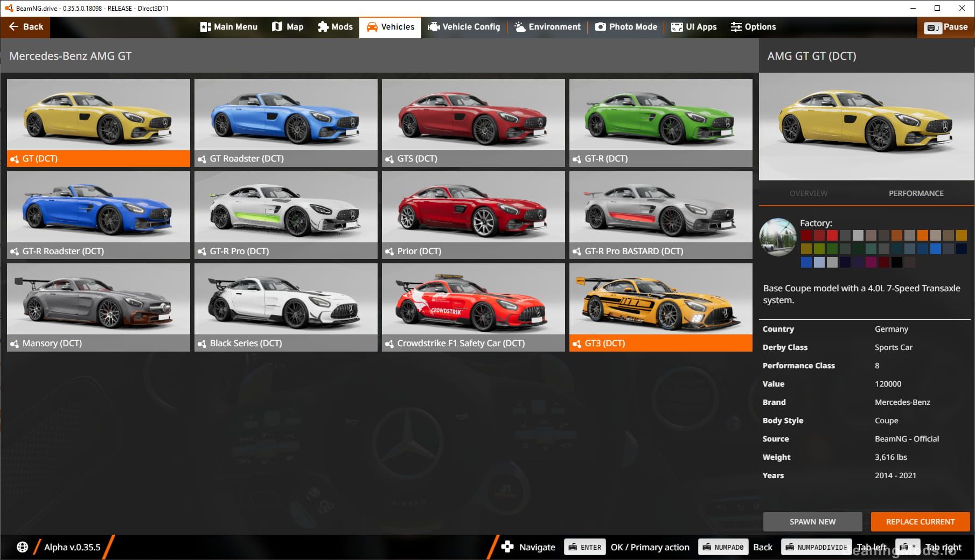This screenshot has width=975, height=560.
Task: Switch to Photo Mode
Action: click(x=626, y=27)
